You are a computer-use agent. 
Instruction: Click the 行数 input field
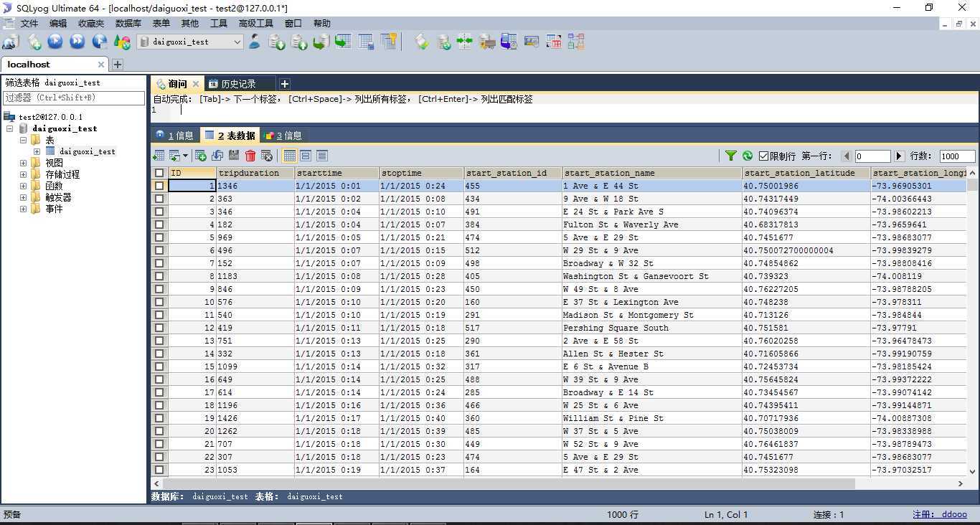tap(957, 156)
